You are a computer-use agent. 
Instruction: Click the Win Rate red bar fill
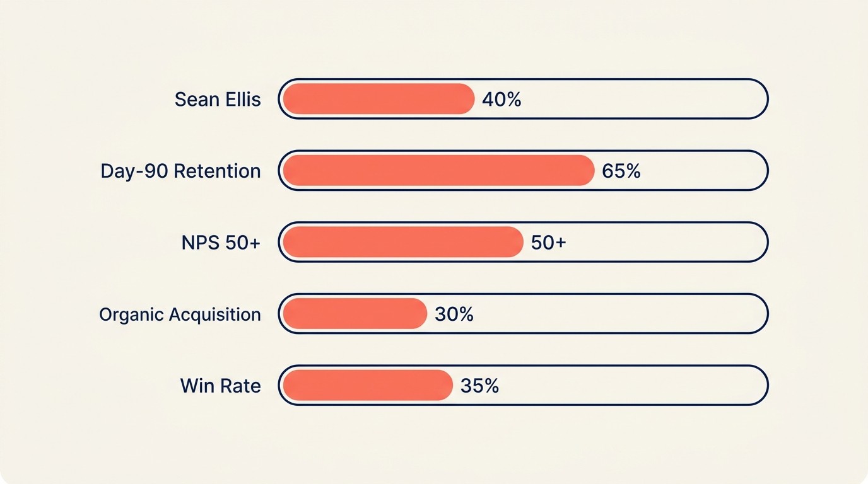point(368,385)
